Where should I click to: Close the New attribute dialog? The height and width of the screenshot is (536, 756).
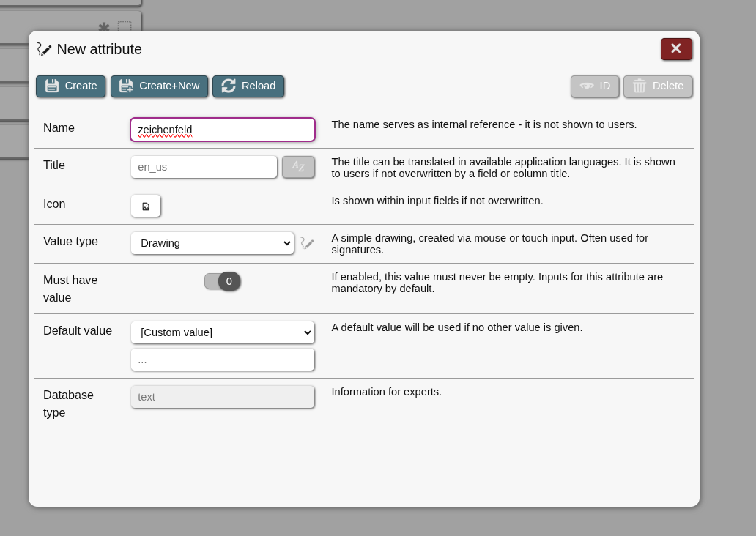[676, 49]
